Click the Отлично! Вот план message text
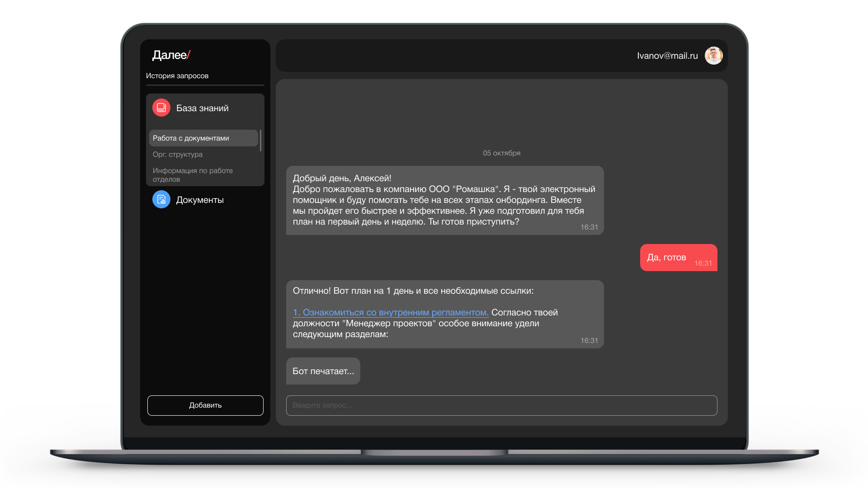868x488 pixels. (x=445, y=314)
